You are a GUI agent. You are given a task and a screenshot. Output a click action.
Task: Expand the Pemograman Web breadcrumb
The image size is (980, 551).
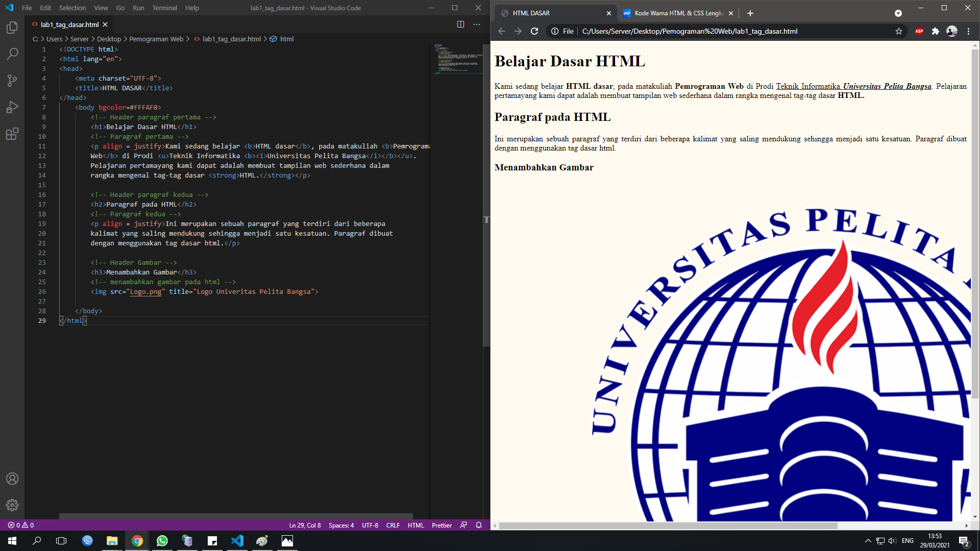click(x=156, y=39)
